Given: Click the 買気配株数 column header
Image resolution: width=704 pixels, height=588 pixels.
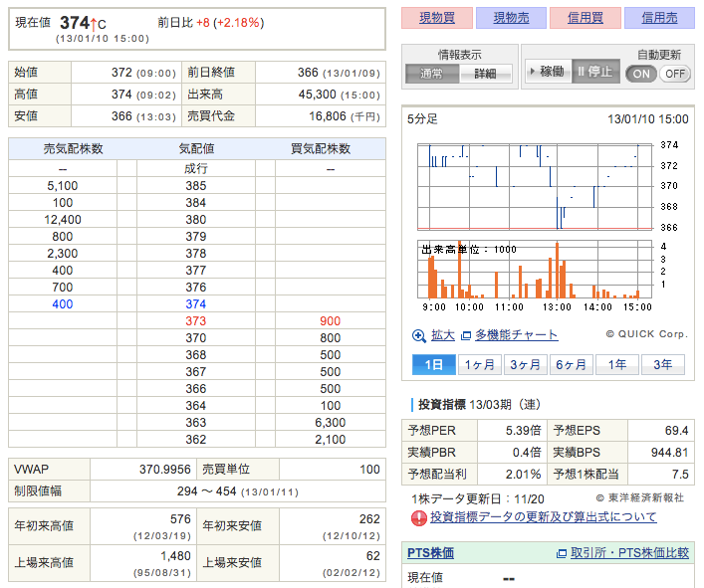Looking at the screenshot, I should 320,149.
